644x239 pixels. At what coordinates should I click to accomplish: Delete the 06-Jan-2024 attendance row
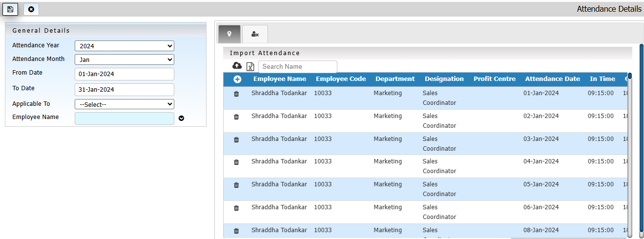(236, 208)
